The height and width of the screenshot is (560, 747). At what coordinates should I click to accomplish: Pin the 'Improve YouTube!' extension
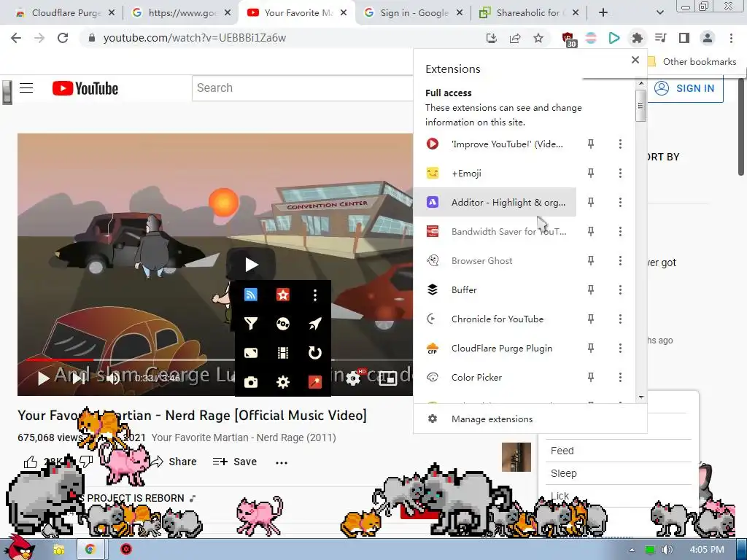(x=591, y=144)
